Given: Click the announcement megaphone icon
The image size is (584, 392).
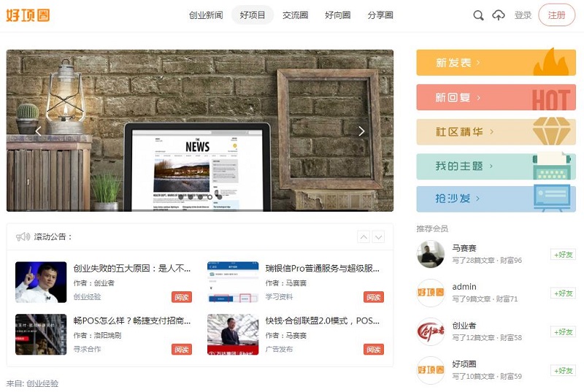Looking at the screenshot, I should (x=23, y=237).
